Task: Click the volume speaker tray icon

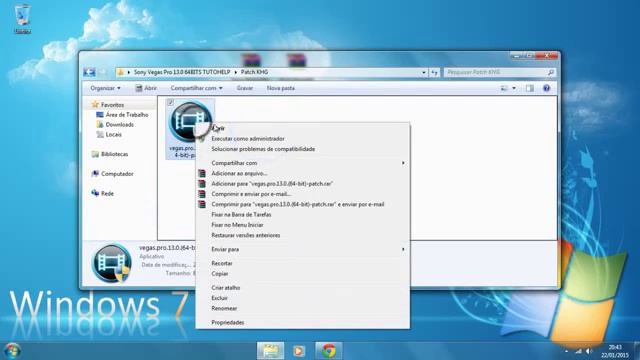Action: tap(589, 351)
